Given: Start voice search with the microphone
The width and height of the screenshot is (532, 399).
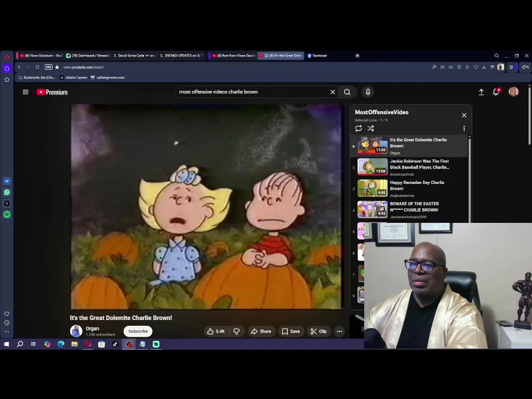Looking at the screenshot, I should (x=368, y=92).
